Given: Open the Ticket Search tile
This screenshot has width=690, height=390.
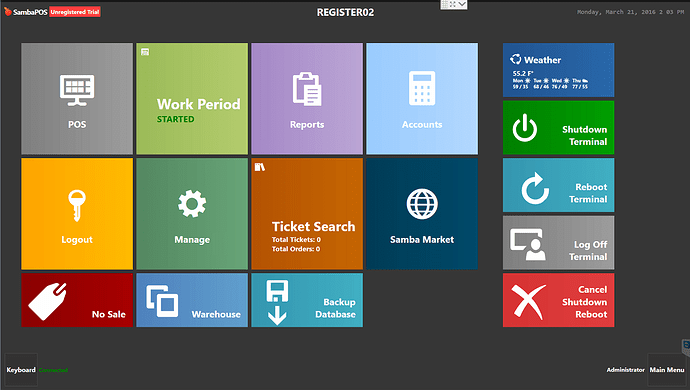Looking at the screenshot, I should (x=307, y=214).
